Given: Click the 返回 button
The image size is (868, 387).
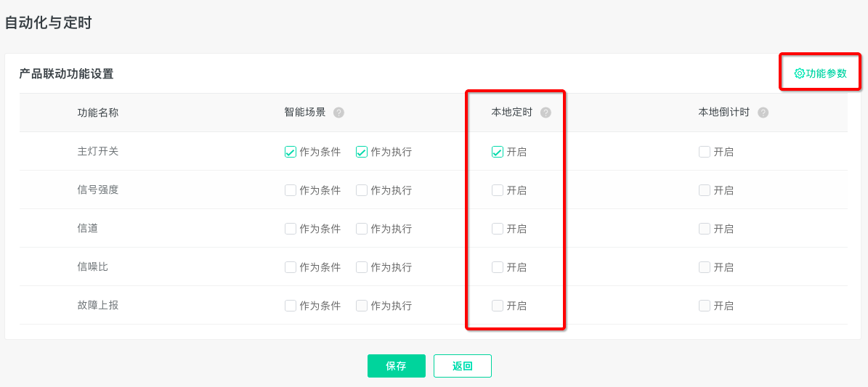Looking at the screenshot, I should click(x=462, y=366).
